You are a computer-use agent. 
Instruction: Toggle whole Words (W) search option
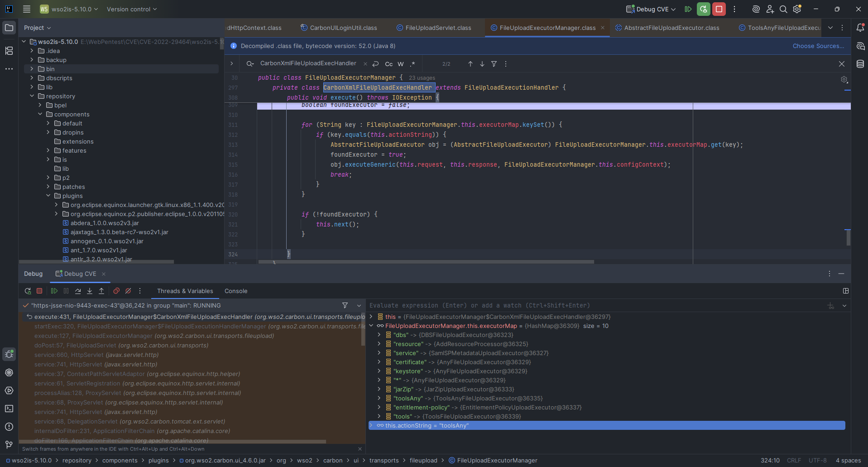tap(401, 64)
